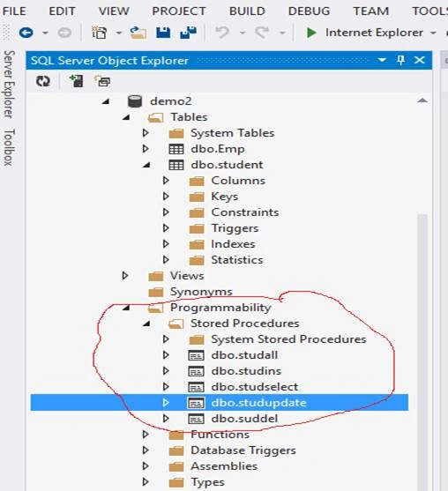Open the TEAM menu
The height and width of the screenshot is (491, 448).
coord(371,11)
